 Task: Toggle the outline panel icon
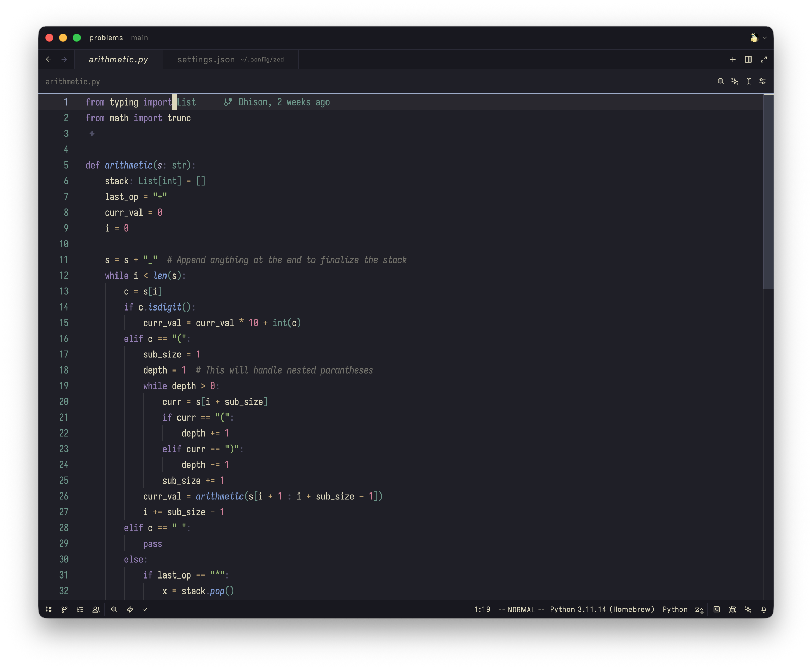pyautogui.click(x=80, y=609)
